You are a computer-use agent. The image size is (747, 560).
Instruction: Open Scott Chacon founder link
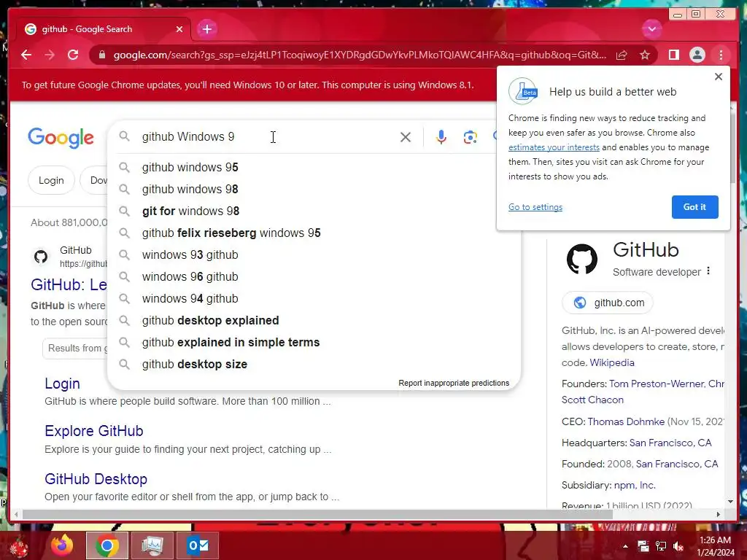(x=592, y=400)
